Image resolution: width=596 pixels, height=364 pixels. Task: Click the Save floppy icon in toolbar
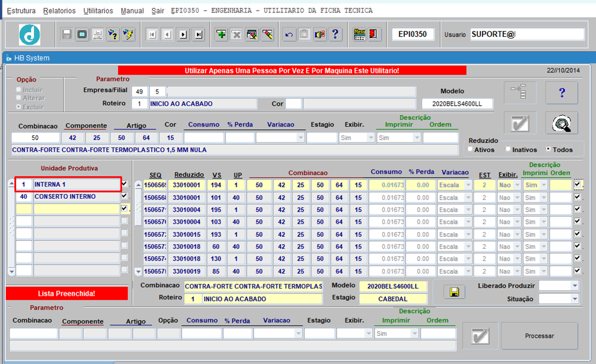click(x=66, y=34)
